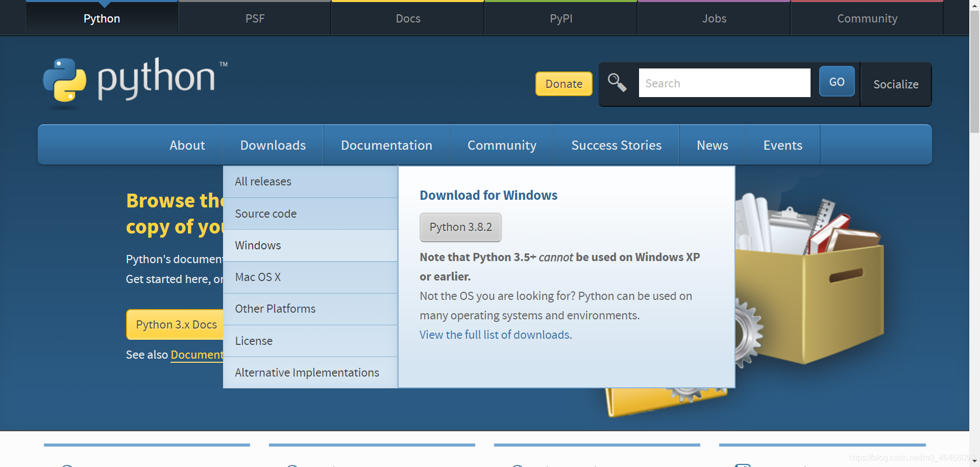Viewport: 980px width, 467px height.
Task: Switch to the Docs top tab
Action: tap(408, 18)
